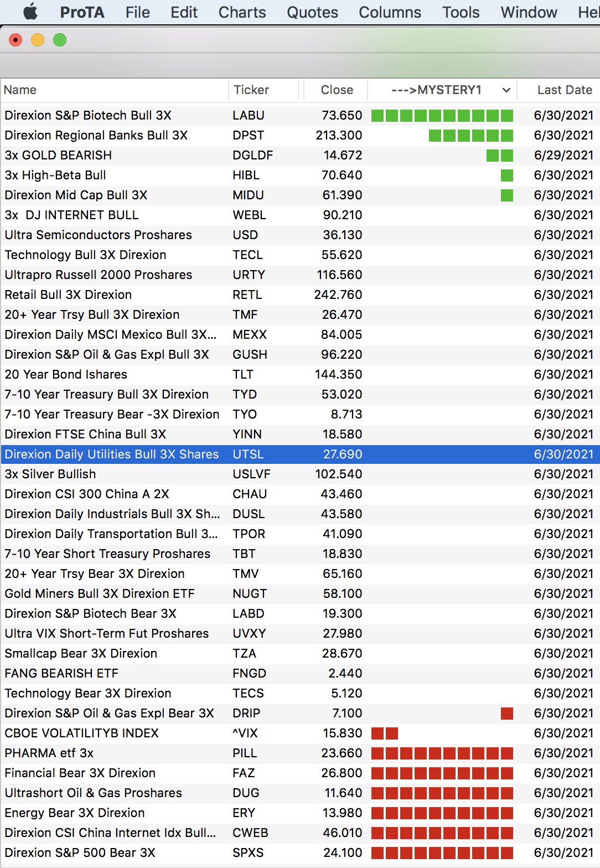Click the TPOR ticker cell

(249, 534)
